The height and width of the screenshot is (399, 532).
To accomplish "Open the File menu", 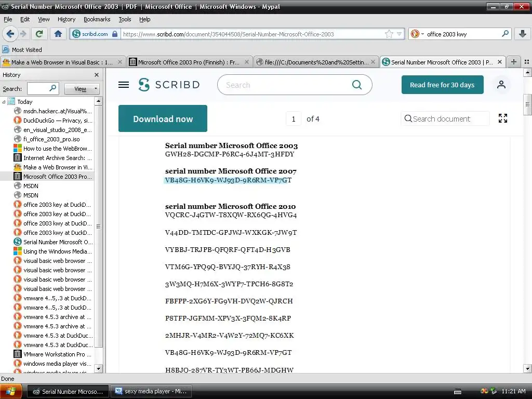I will (8, 19).
